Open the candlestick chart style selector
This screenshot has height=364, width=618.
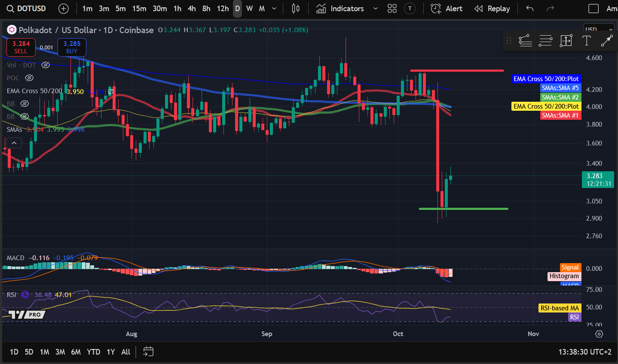296,9
